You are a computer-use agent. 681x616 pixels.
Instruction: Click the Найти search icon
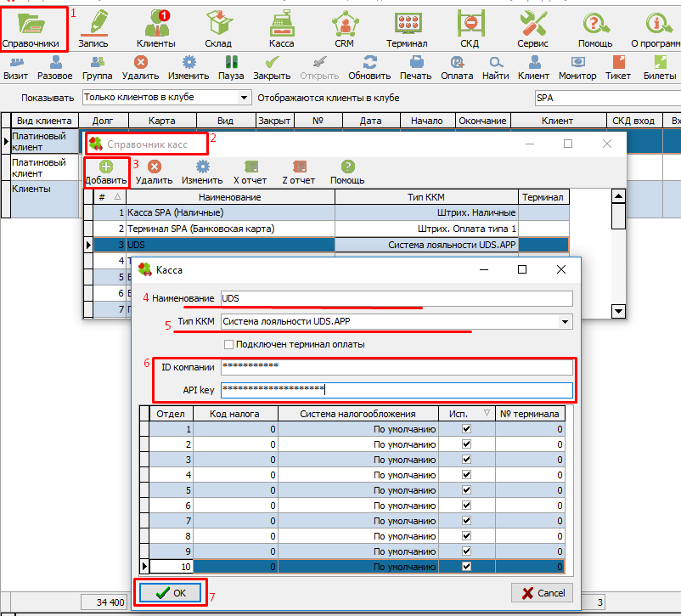click(x=496, y=68)
